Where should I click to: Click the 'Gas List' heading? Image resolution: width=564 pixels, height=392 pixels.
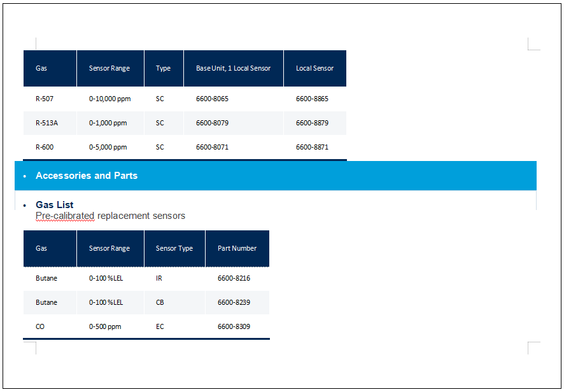pyautogui.click(x=54, y=205)
